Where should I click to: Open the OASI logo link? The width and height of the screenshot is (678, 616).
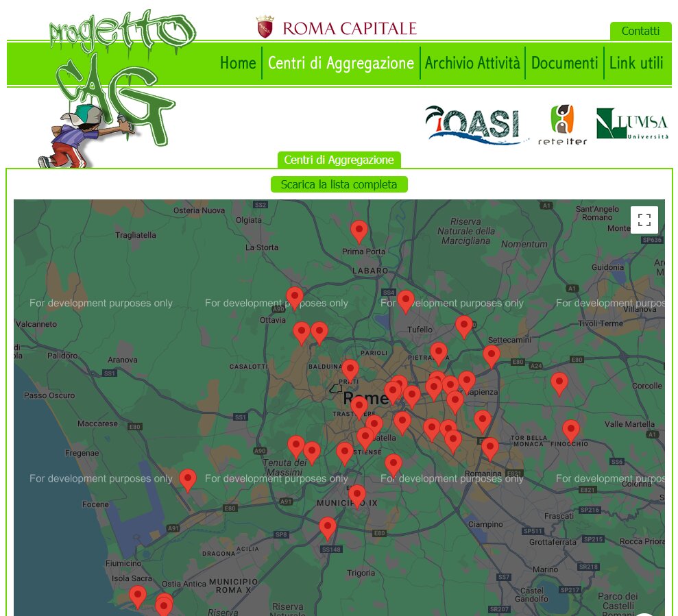pyautogui.click(x=475, y=124)
